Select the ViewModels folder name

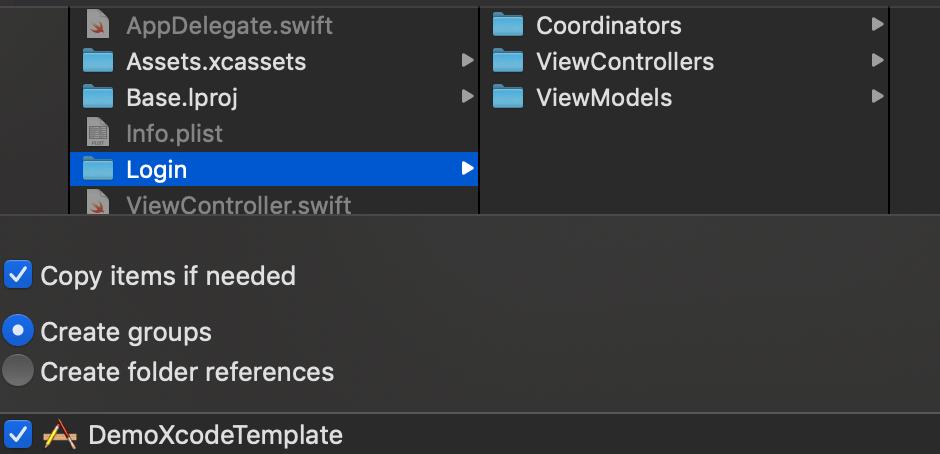click(604, 98)
